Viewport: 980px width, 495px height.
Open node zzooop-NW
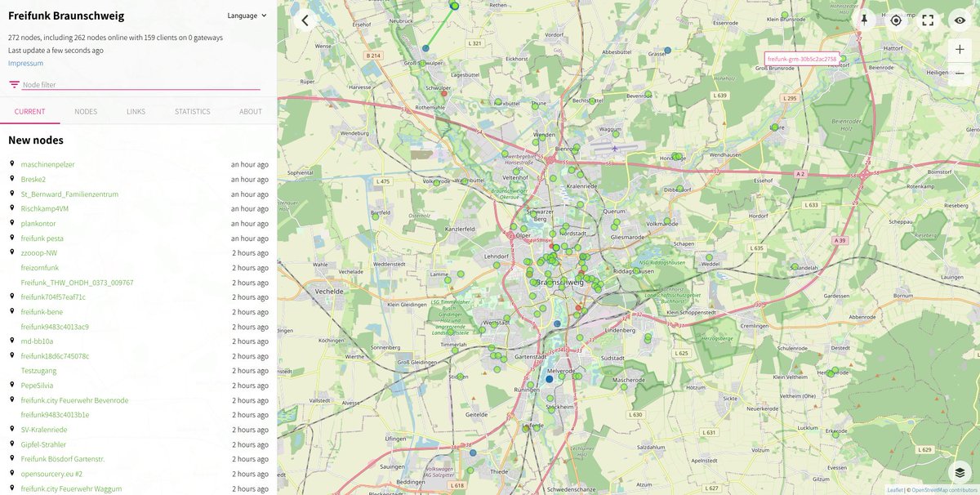(39, 252)
